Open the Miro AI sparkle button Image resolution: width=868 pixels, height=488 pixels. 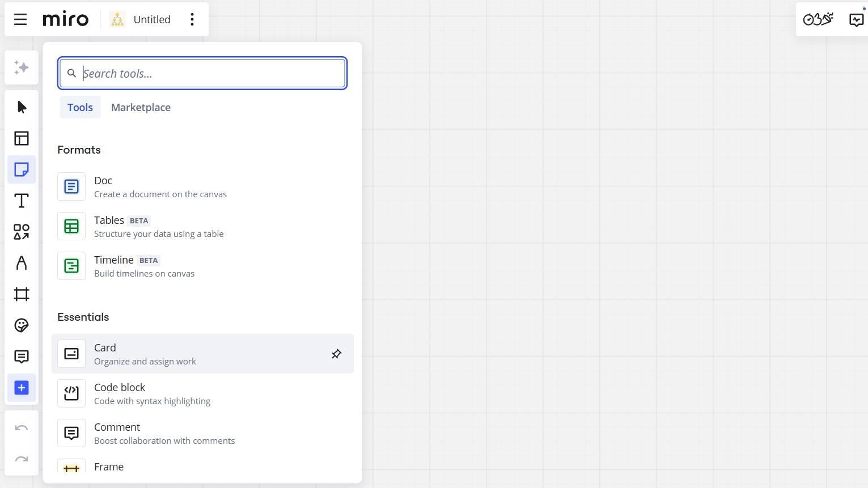point(22,67)
